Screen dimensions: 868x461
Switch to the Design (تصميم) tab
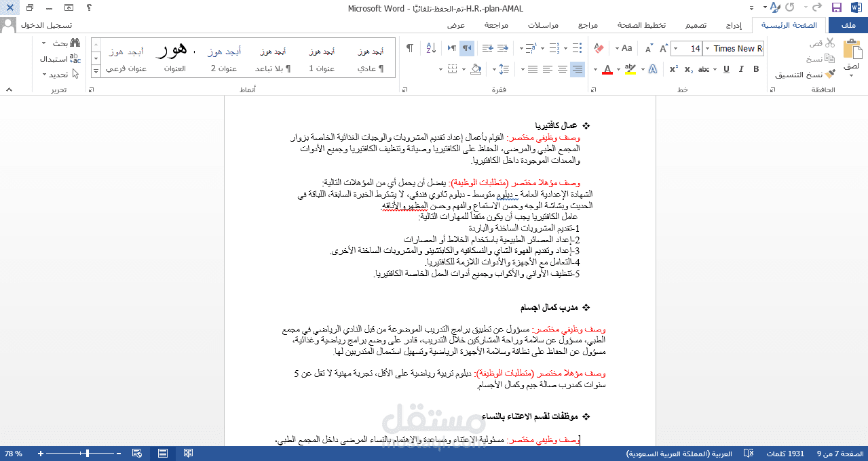pos(694,25)
